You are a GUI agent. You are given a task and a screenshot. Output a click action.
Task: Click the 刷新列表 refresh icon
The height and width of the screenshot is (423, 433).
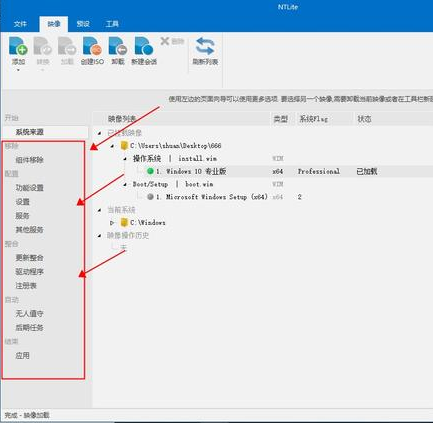click(205, 46)
